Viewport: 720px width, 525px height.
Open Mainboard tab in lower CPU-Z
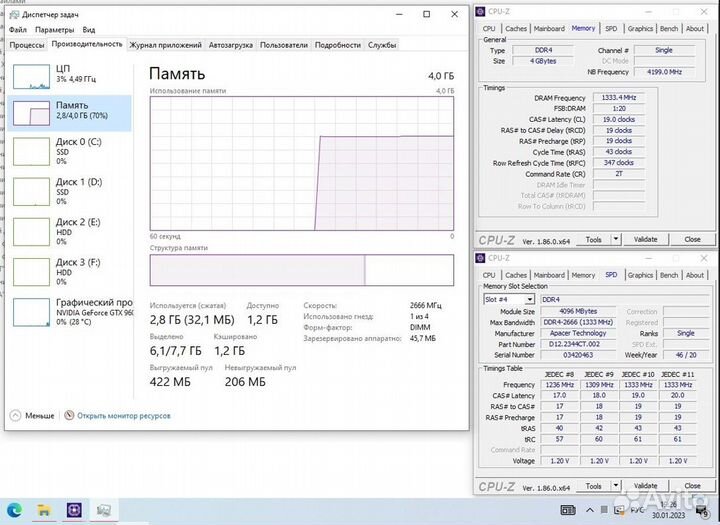pyautogui.click(x=549, y=275)
